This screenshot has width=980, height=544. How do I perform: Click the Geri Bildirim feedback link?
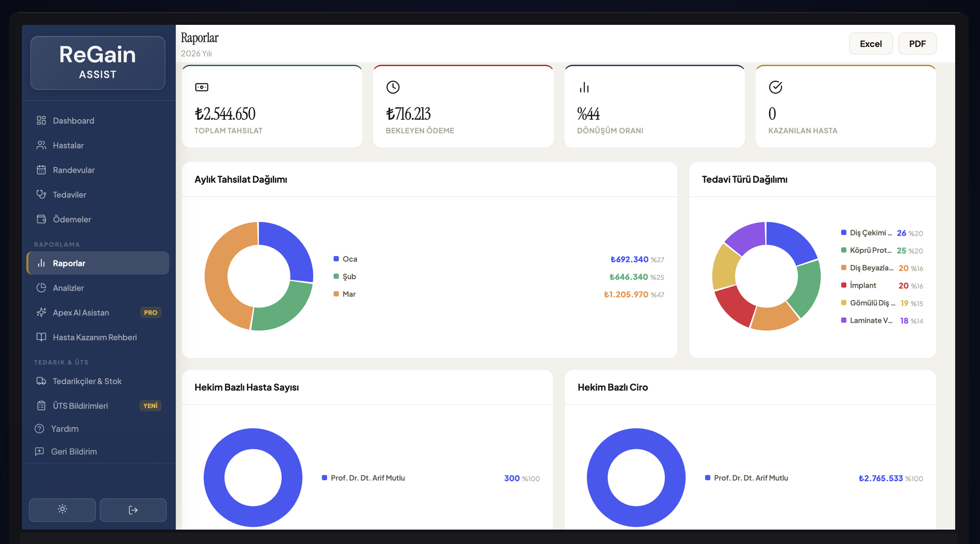73,452
